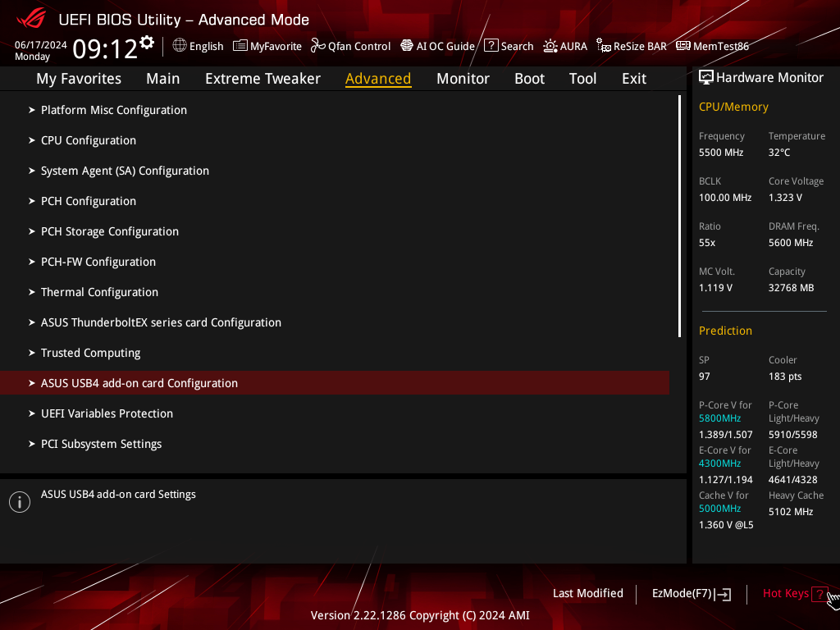Click the ReSize BAR icon
Screen dimensions: 840x630
click(603, 46)
